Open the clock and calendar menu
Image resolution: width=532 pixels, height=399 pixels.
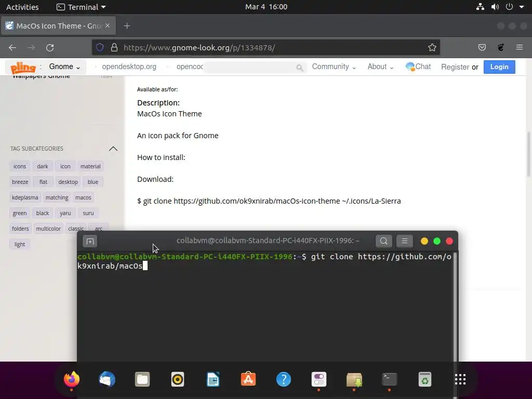coord(266,7)
